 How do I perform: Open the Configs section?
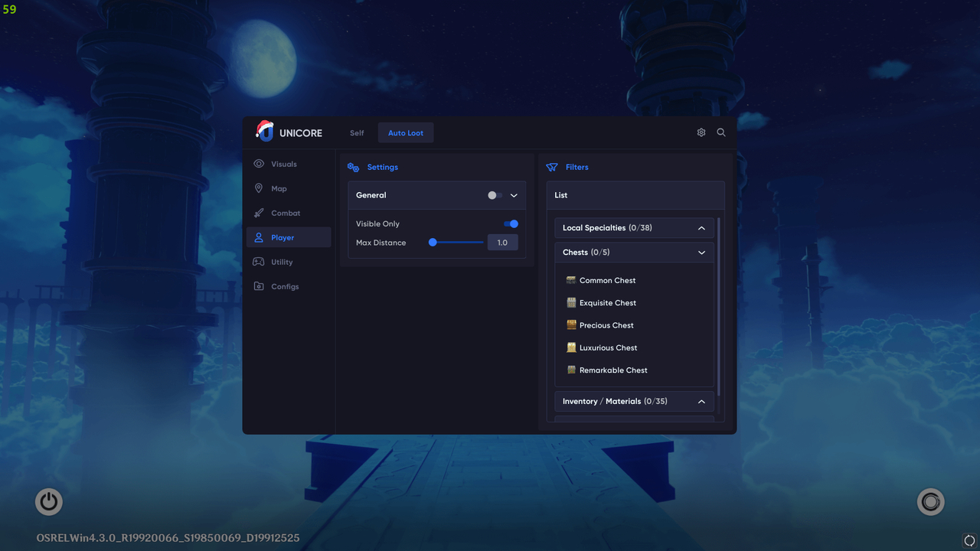[284, 286]
